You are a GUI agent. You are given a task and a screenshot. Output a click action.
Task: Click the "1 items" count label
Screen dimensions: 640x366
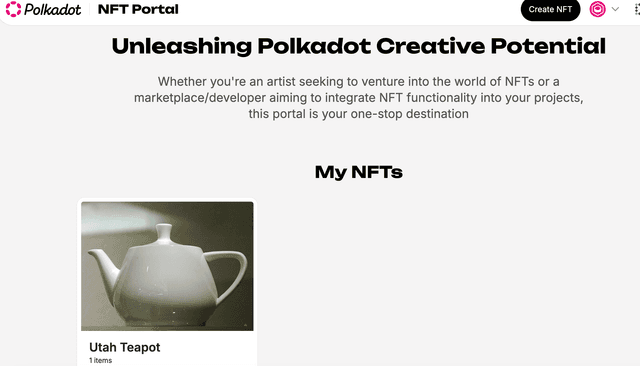[100, 360]
